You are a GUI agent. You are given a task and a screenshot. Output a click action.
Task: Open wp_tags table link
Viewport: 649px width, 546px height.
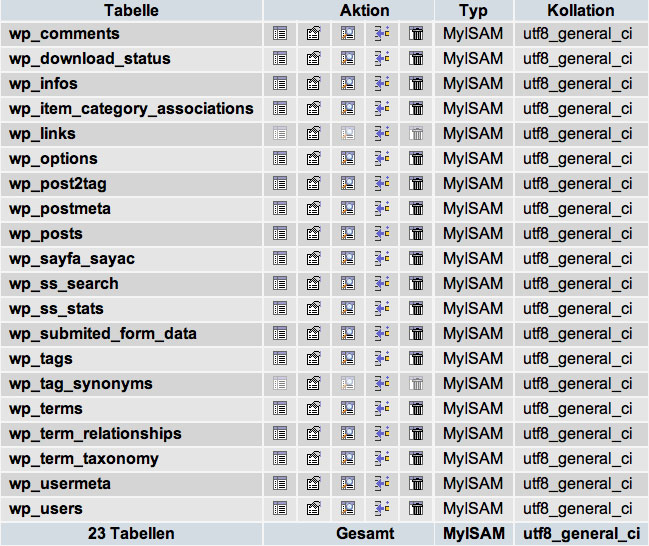[x=41, y=359]
